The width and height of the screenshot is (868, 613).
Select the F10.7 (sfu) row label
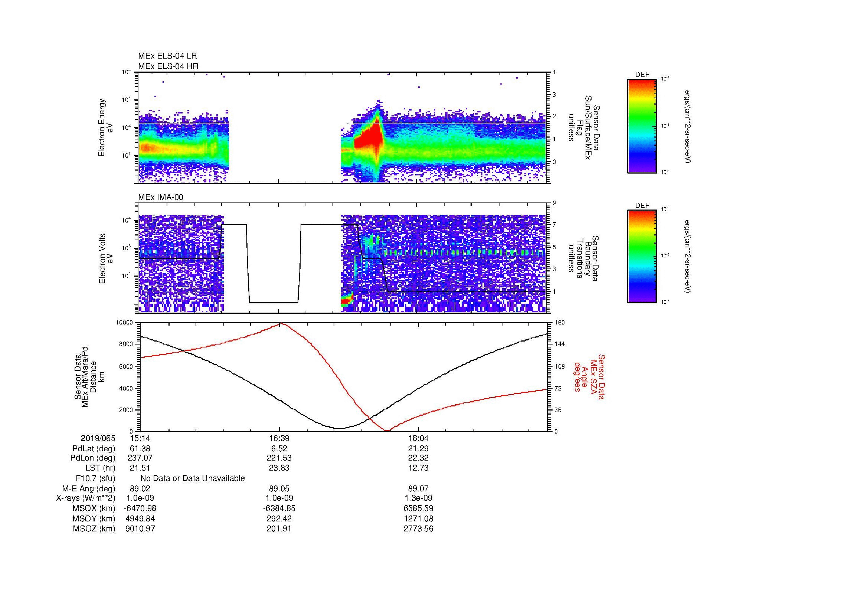tap(95, 478)
